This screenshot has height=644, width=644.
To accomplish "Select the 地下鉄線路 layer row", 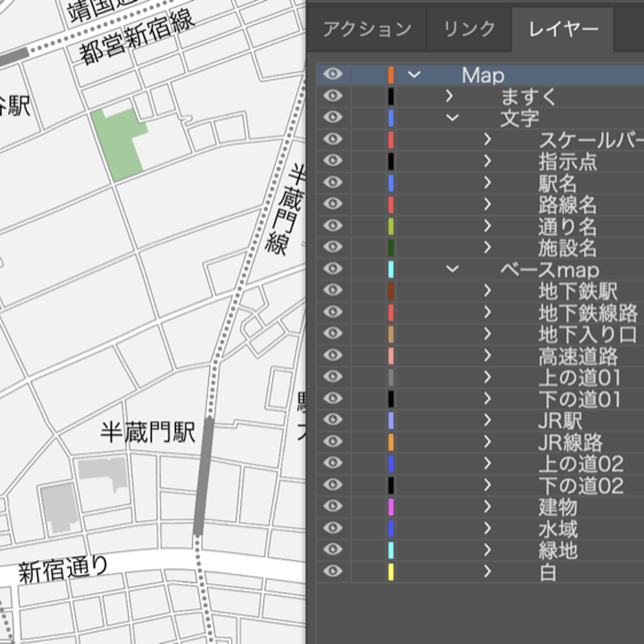I will point(480,312).
